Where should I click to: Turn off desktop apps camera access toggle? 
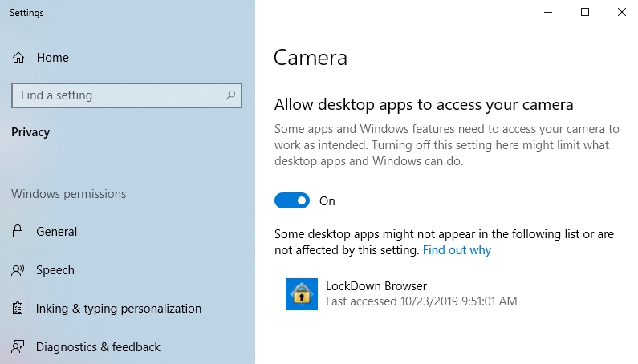click(292, 200)
